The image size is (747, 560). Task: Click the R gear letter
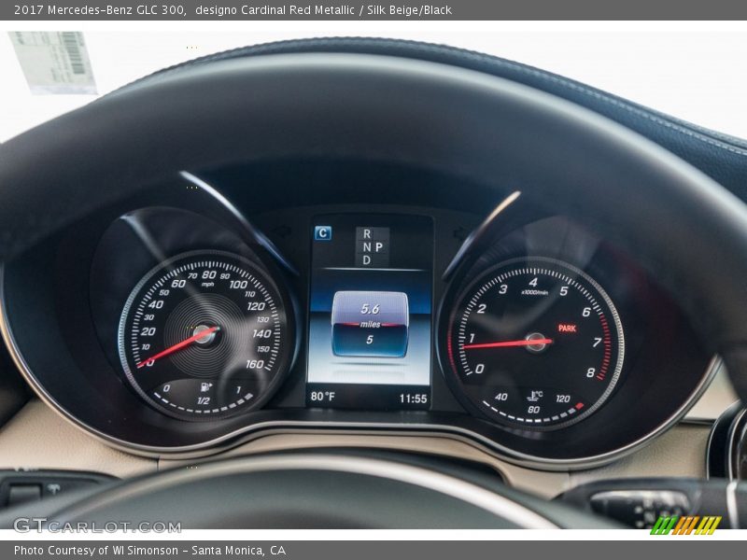click(x=366, y=234)
